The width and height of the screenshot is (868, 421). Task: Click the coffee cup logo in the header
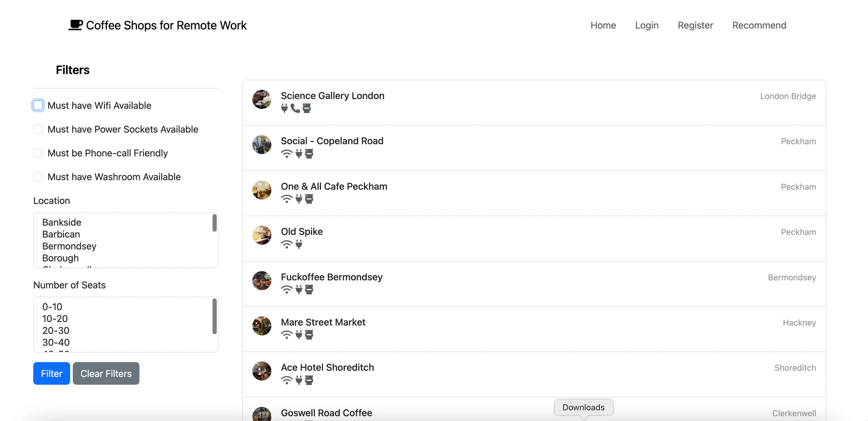coord(75,25)
